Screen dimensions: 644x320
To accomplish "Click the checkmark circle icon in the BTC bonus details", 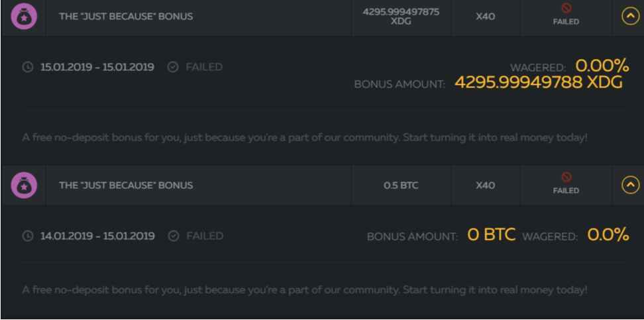I will tap(174, 236).
